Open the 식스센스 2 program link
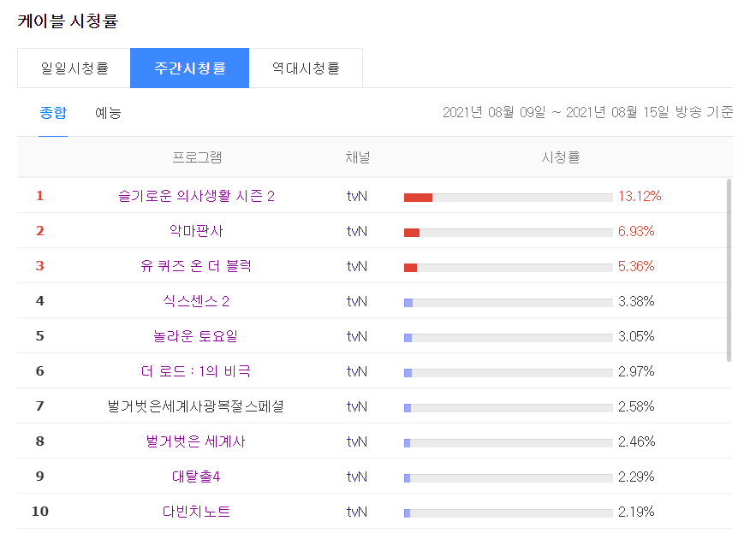Image resolution: width=756 pixels, height=533 pixels. tap(196, 301)
